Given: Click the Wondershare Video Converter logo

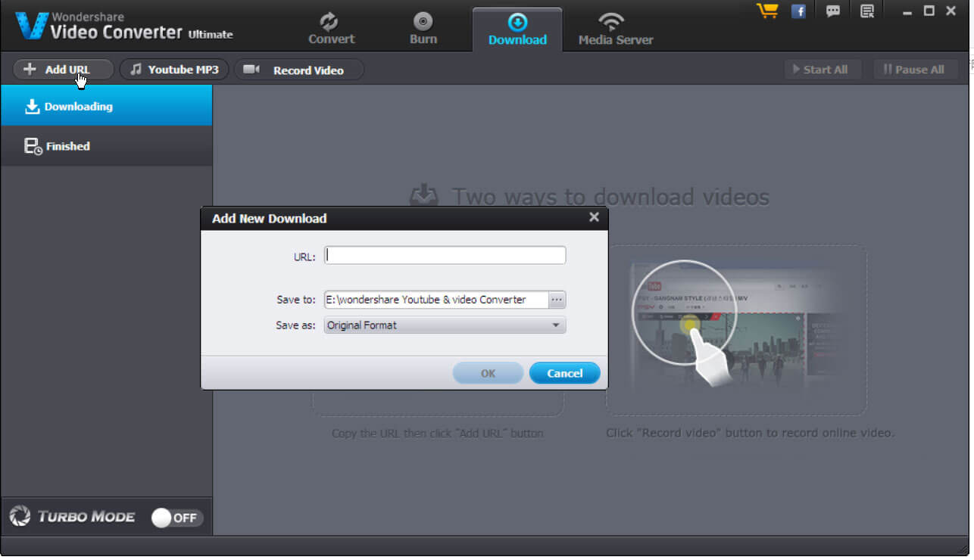Looking at the screenshot, I should pyautogui.click(x=124, y=26).
